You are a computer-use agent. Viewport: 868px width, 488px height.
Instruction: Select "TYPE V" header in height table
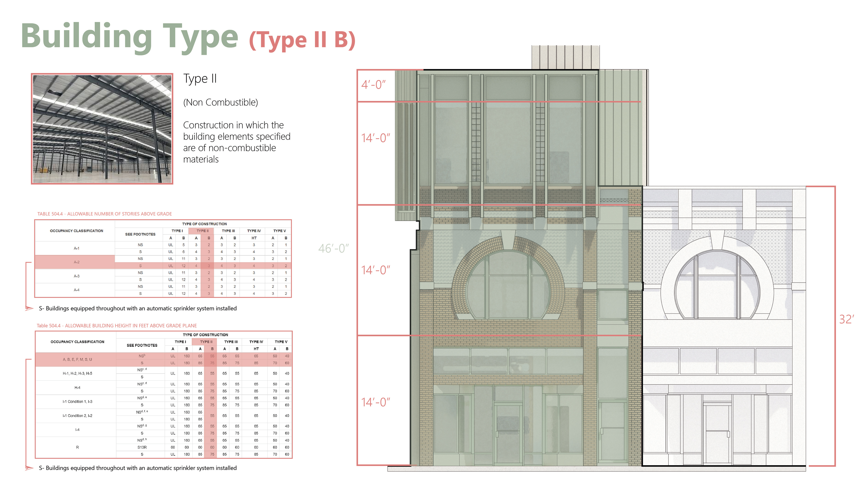(x=281, y=342)
